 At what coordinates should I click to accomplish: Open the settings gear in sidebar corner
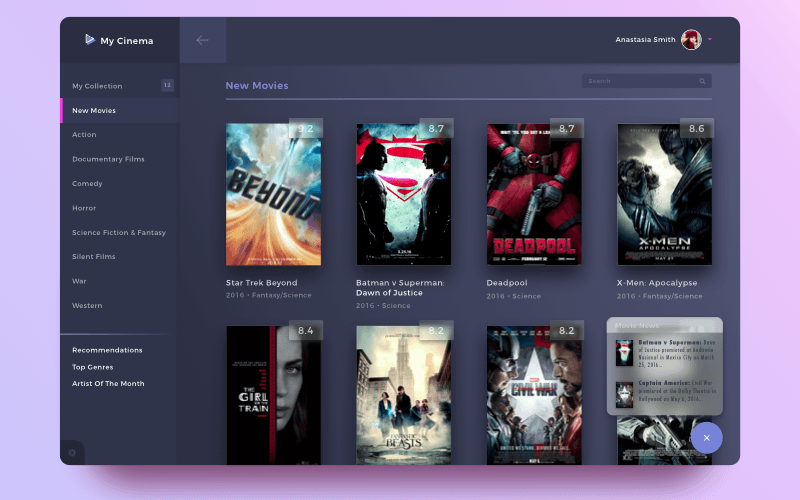[72, 453]
